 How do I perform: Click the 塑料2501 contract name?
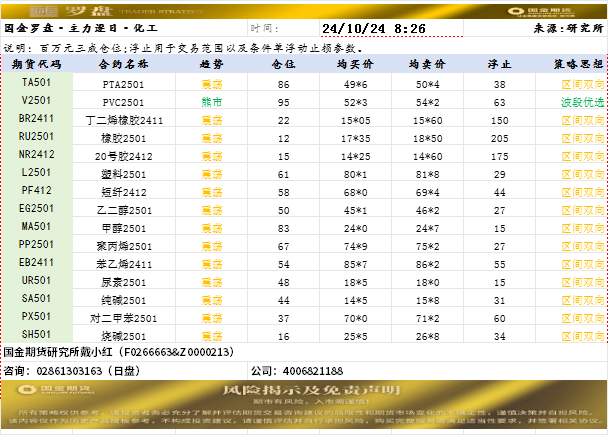coord(123,174)
